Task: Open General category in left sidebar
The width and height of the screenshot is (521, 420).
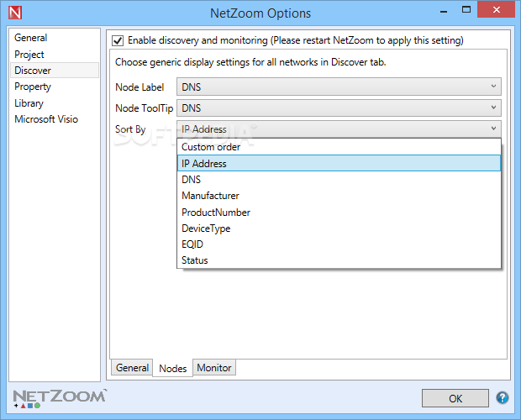Action: [55, 38]
